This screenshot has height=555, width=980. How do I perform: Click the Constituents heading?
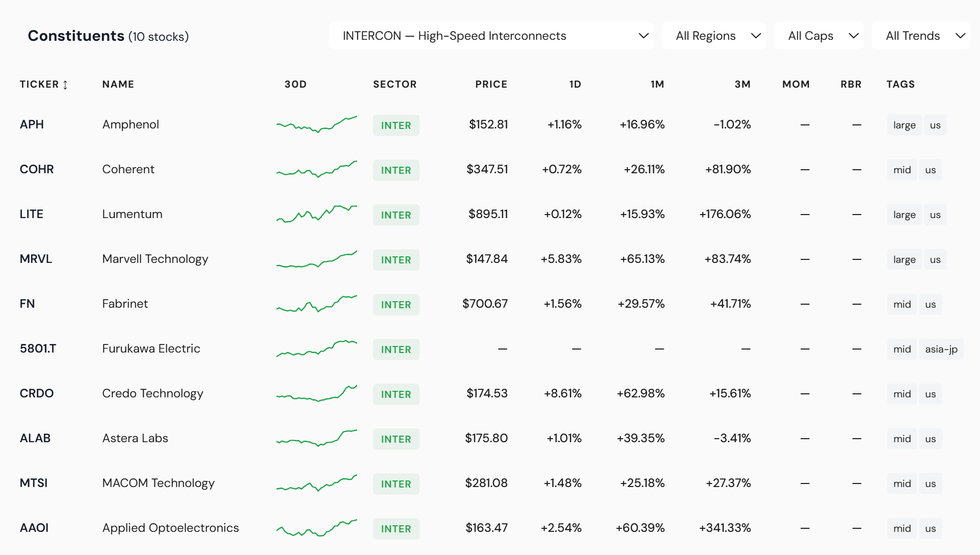pos(77,35)
